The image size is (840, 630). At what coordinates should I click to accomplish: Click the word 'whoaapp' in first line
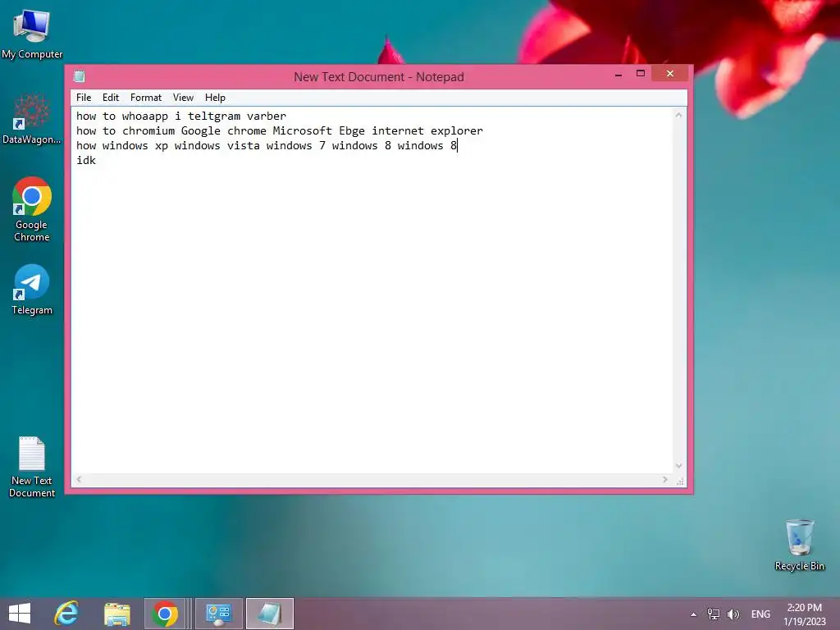144,116
